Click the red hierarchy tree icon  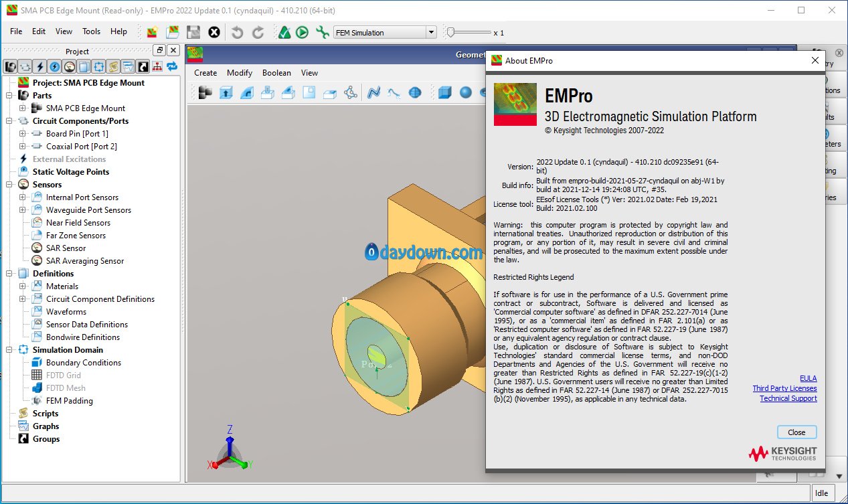pyautogui.click(x=157, y=66)
